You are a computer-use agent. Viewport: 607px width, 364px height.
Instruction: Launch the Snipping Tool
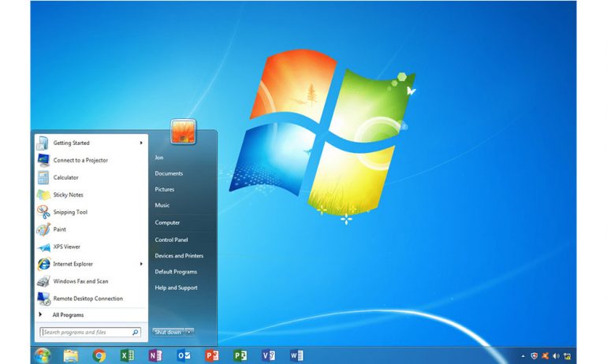coord(91,212)
